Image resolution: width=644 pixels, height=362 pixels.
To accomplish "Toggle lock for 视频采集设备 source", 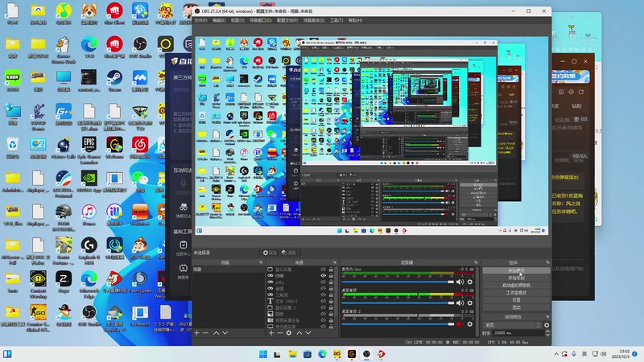I will click(x=331, y=320).
